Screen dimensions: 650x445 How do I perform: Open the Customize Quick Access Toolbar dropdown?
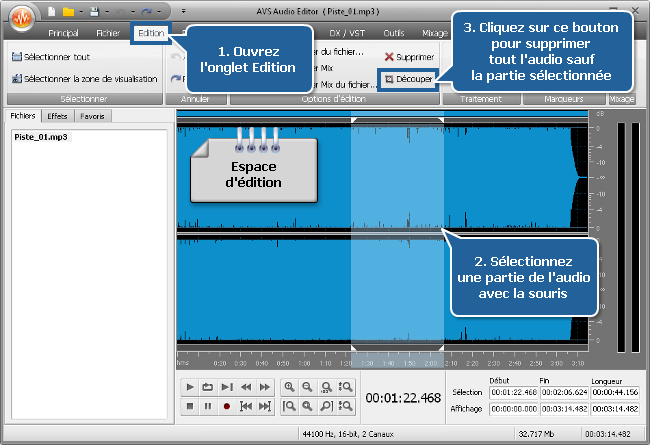pyautogui.click(x=183, y=12)
